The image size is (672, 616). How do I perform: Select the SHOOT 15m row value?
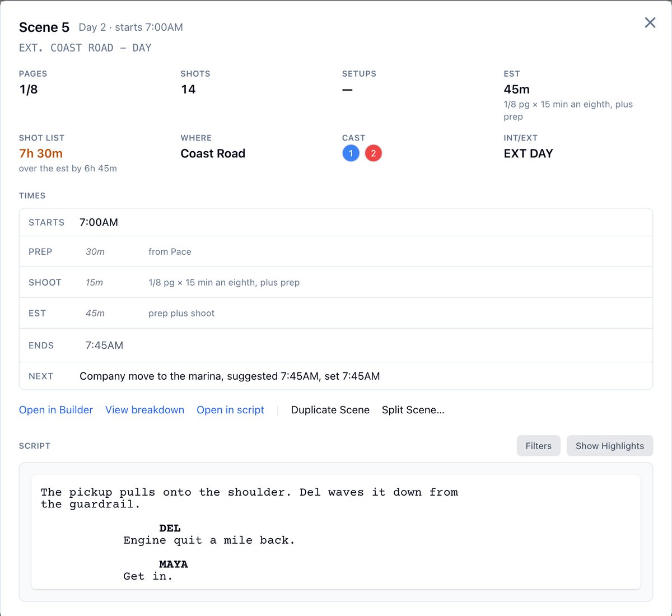(94, 283)
